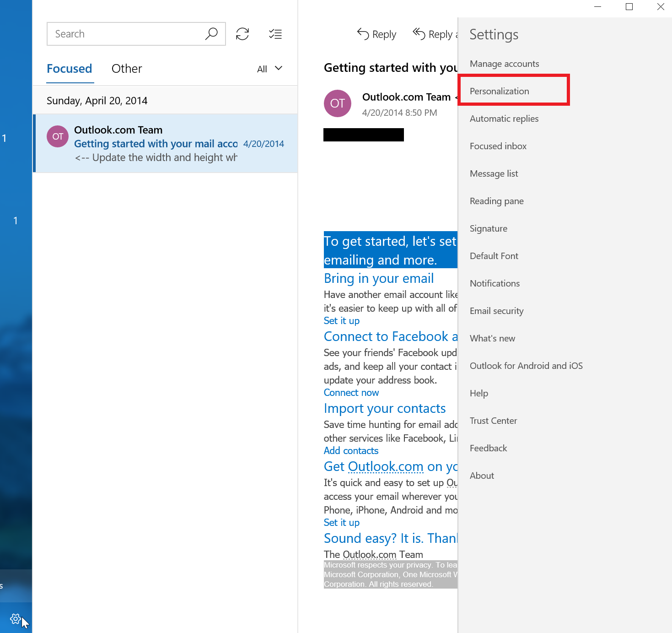Click the 4/20/2014 8:50 PM timestamp
Viewport: 672px width, 633px height.
[399, 113]
